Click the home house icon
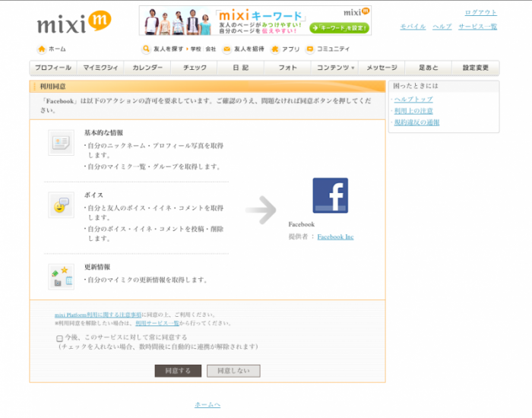532x418 pixels. tap(41, 49)
